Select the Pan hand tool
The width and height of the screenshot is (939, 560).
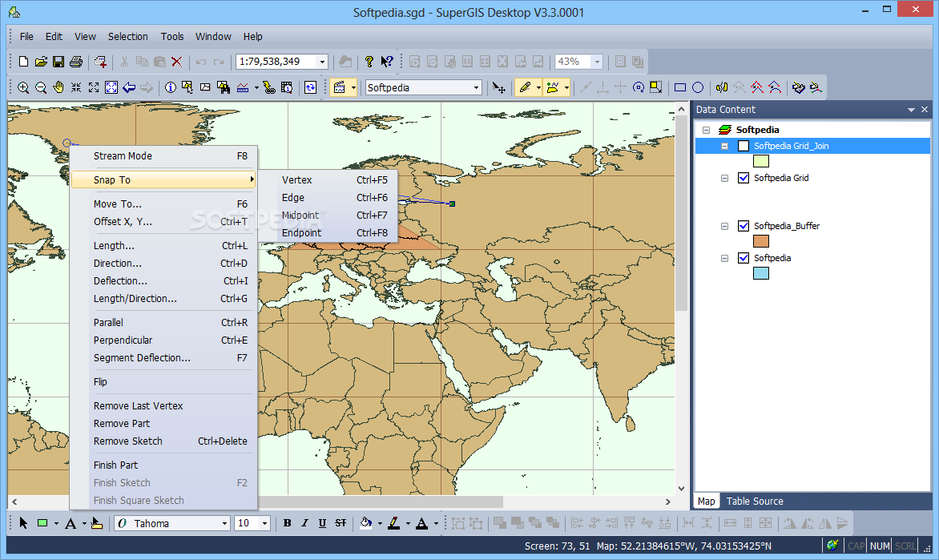point(58,87)
